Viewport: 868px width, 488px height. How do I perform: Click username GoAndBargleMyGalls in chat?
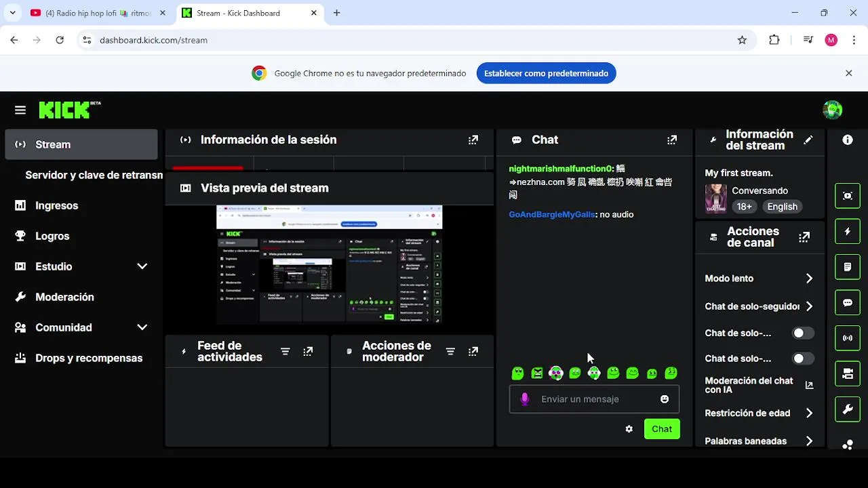[552, 214]
